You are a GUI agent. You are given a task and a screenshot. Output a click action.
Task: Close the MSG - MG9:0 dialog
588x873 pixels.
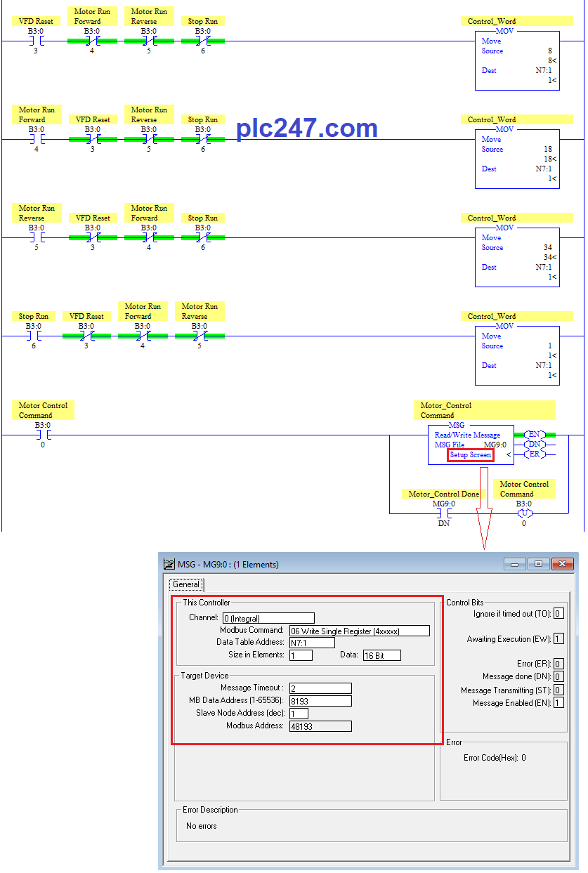coord(563,564)
